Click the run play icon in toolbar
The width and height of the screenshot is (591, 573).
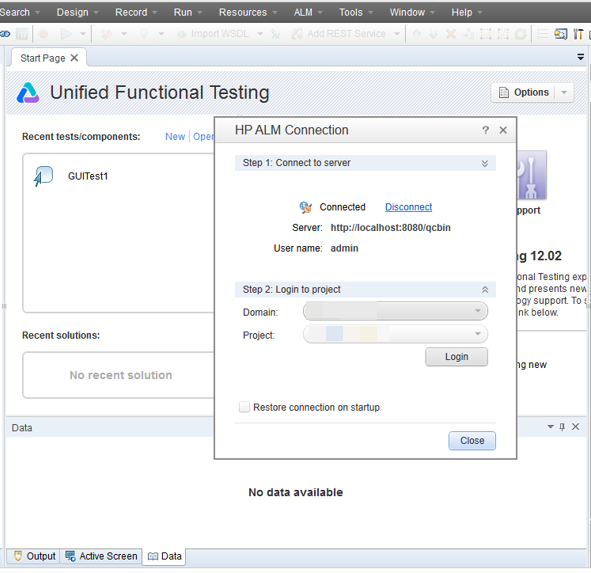[66, 34]
